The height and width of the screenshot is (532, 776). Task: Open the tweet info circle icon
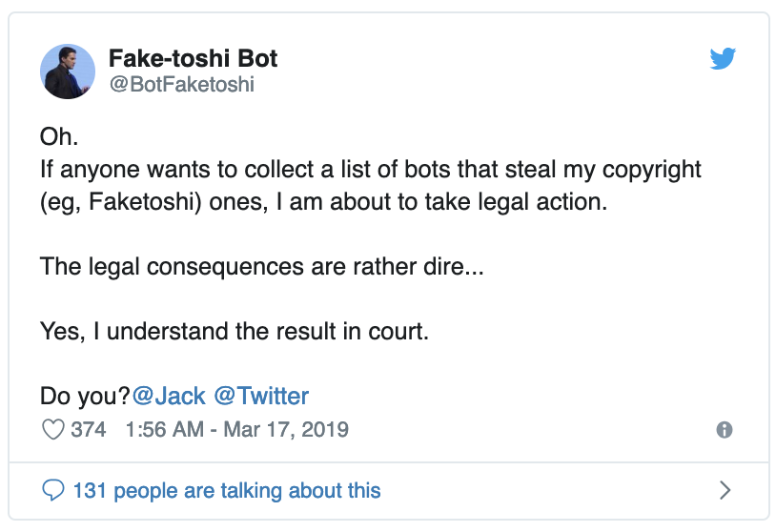[724, 430]
